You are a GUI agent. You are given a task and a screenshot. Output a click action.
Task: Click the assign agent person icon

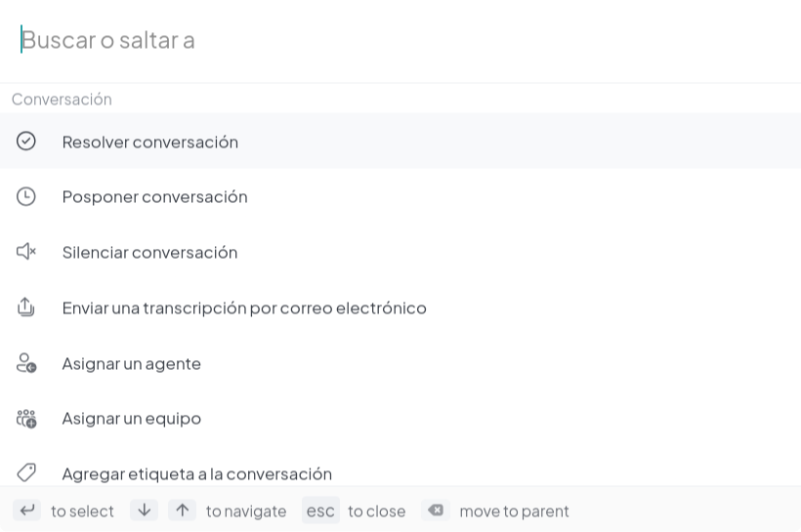pos(26,363)
